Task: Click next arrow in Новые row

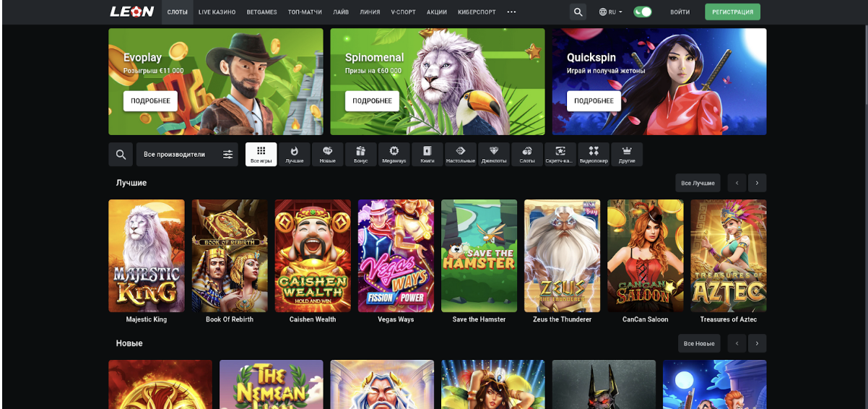Action: point(757,343)
